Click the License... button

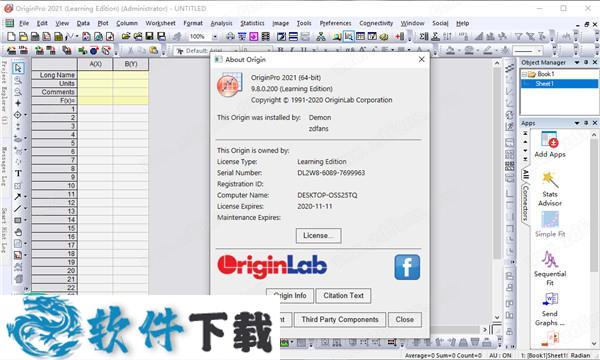click(x=318, y=236)
